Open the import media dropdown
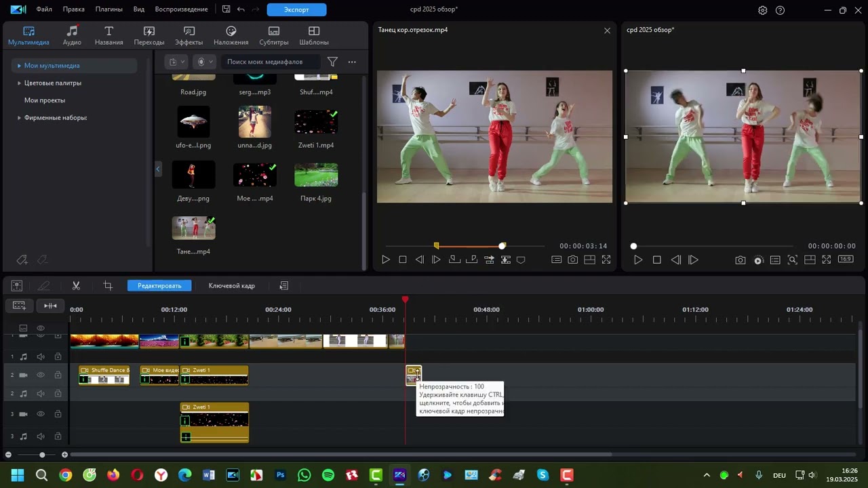Screen dimensions: 868x488 click(176, 62)
